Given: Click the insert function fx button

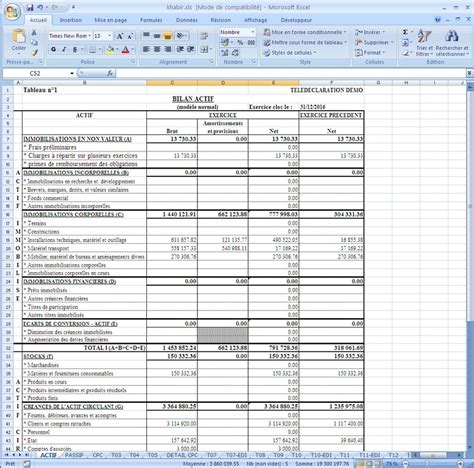Looking at the screenshot, I should pos(110,73).
